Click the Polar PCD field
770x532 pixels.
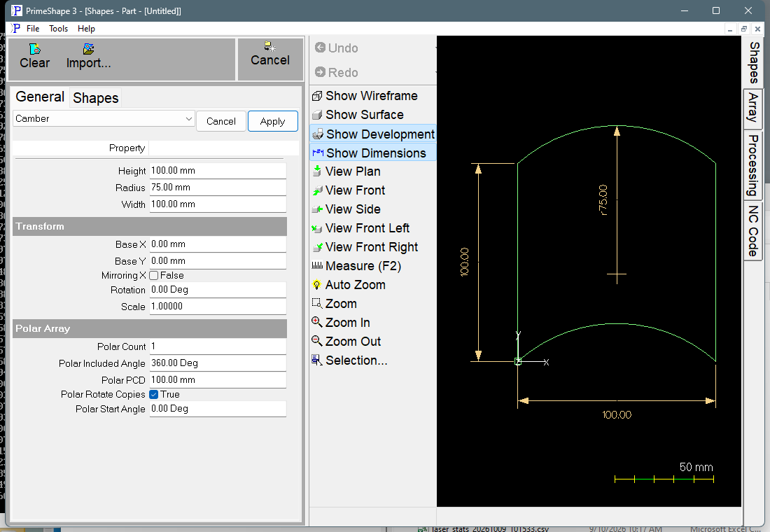(218, 379)
